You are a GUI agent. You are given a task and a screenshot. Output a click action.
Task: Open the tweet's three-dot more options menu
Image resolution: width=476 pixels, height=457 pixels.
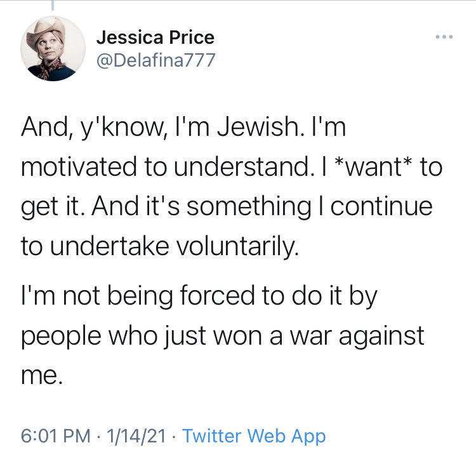pos(444,37)
